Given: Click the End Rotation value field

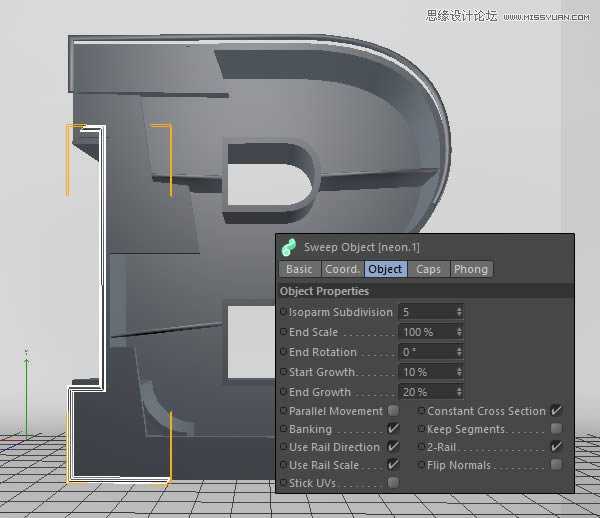Looking at the screenshot, I should (x=427, y=352).
